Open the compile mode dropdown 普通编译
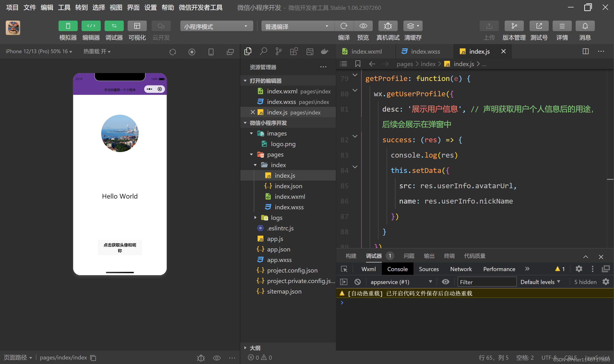The image size is (614, 364). [297, 26]
